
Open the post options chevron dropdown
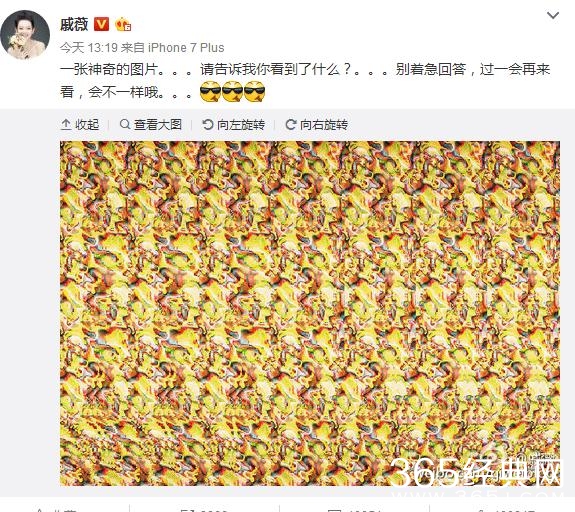[x=553, y=15]
